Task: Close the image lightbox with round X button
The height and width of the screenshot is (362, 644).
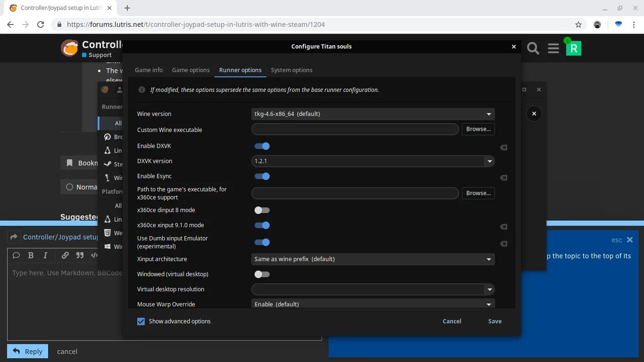Action: pos(534,114)
